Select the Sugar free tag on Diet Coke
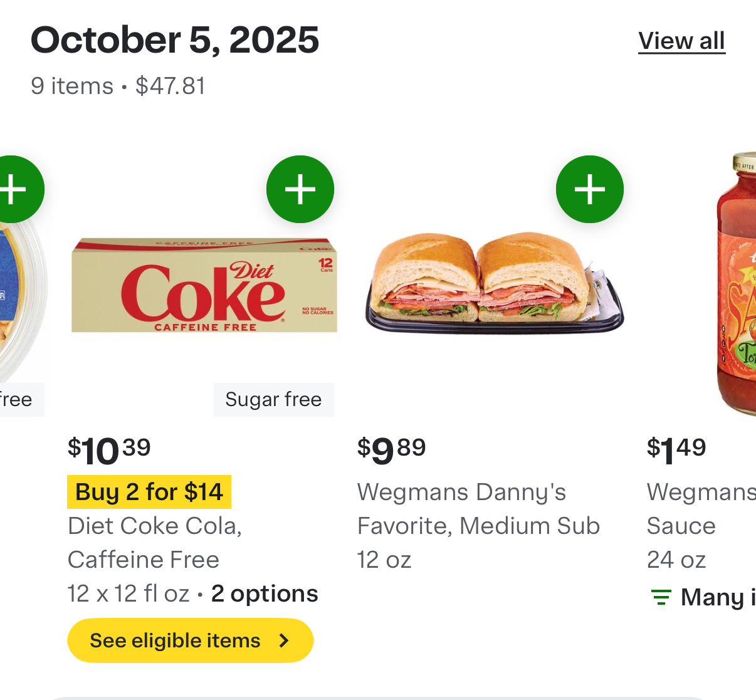 pyautogui.click(x=273, y=400)
